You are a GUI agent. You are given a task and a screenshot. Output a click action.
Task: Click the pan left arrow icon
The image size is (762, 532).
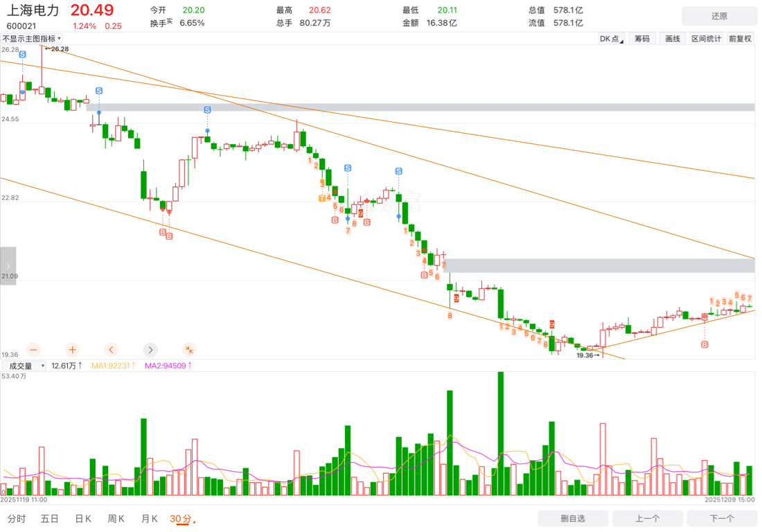[x=112, y=350]
